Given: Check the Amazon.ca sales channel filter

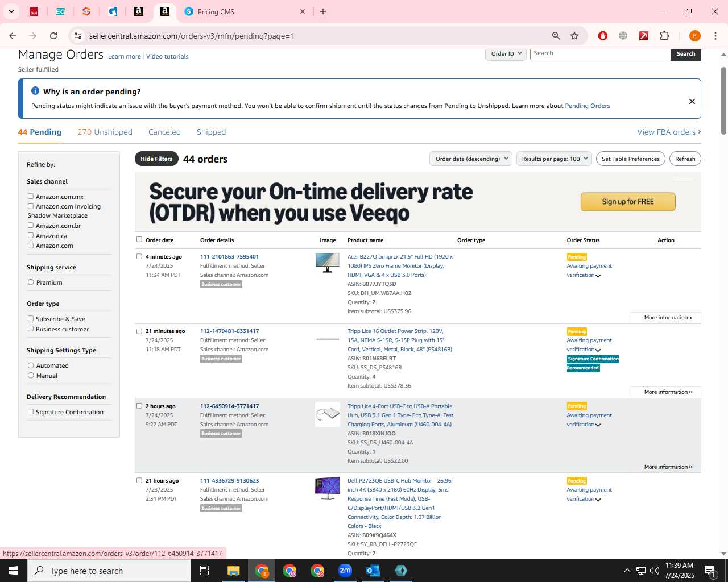Looking at the screenshot, I should [31, 235].
